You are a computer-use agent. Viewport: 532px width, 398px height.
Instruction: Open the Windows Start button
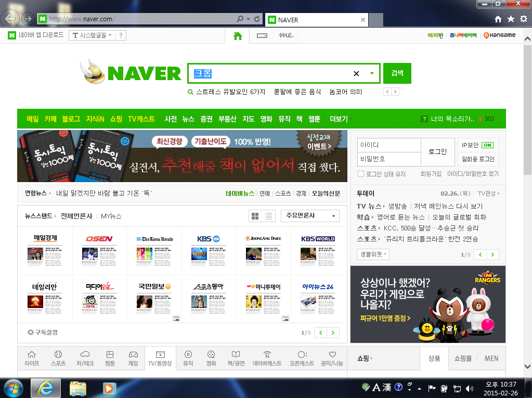coord(14,388)
